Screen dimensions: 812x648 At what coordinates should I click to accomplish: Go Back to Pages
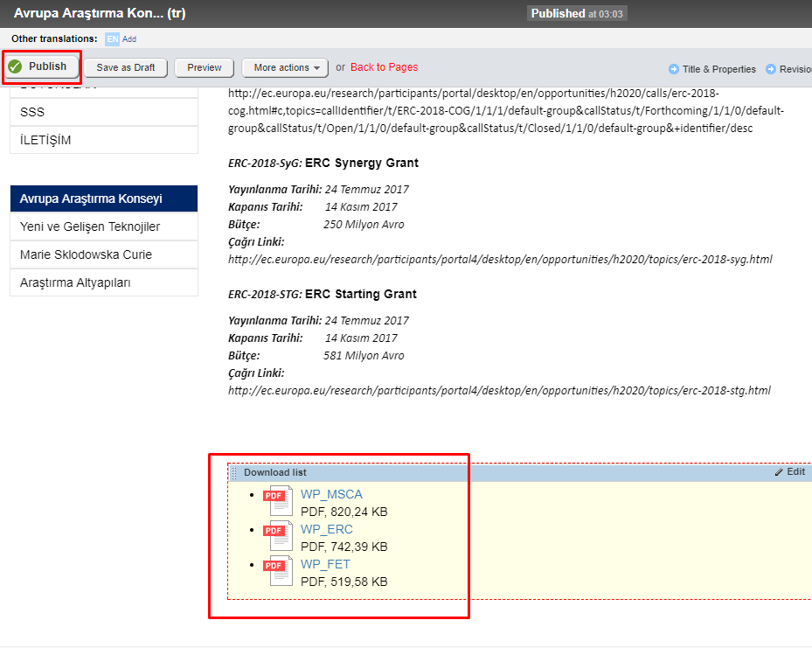tap(384, 67)
